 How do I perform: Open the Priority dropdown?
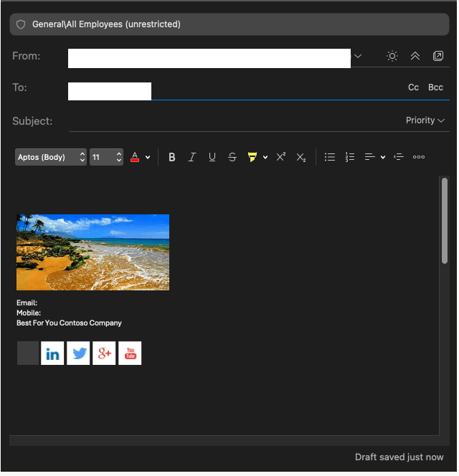pos(425,120)
